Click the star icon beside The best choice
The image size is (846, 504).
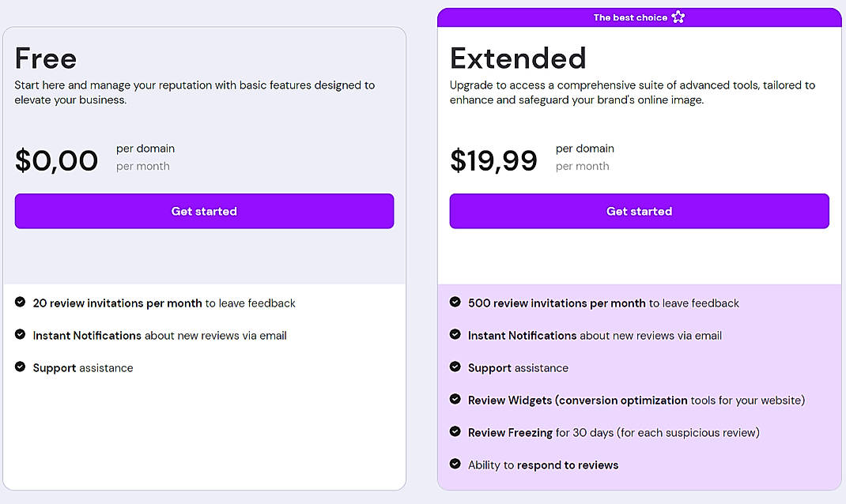(x=678, y=17)
